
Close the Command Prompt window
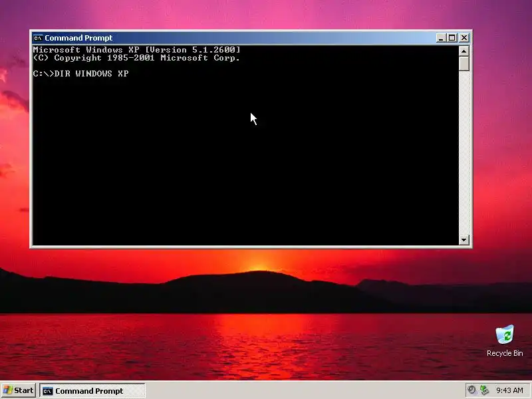[x=464, y=38]
